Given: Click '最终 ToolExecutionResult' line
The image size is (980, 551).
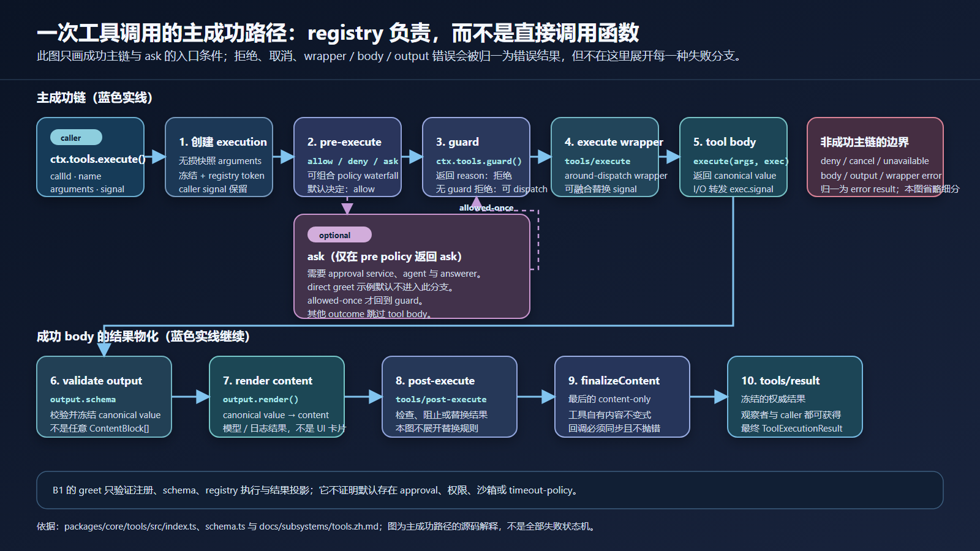Looking at the screenshot, I should [791, 429].
